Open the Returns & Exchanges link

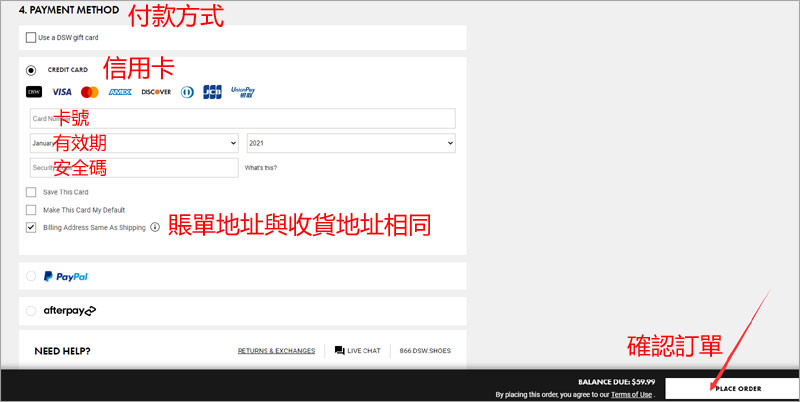(x=276, y=351)
